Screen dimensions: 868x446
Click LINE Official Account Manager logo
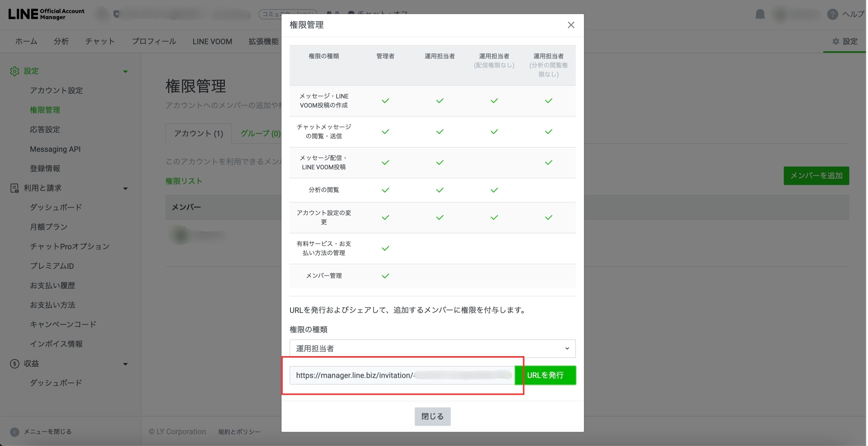46,14
